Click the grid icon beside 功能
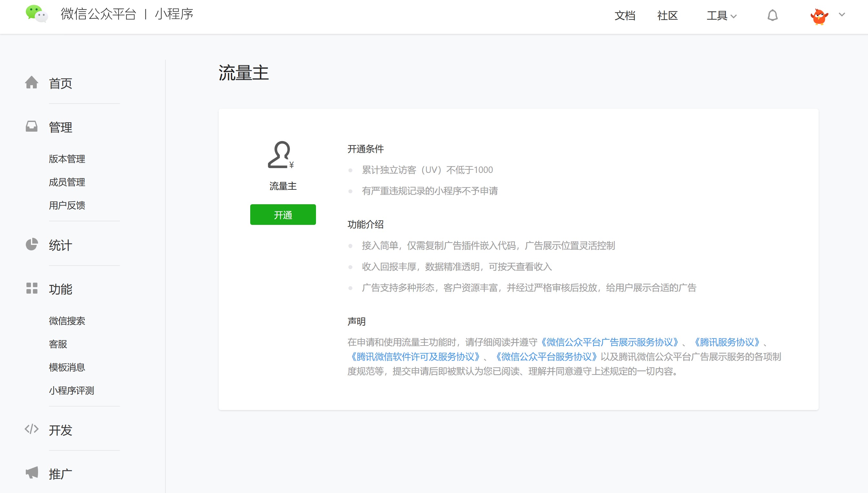 tap(32, 288)
